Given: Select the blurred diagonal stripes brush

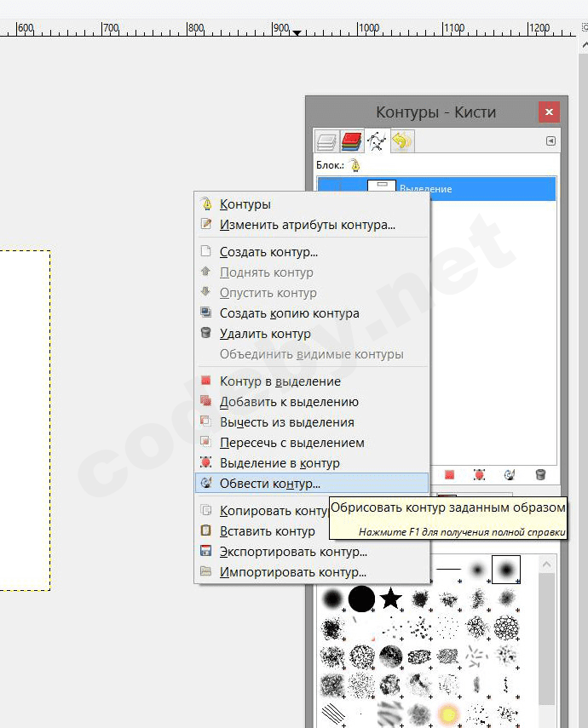Looking at the screenshot, I should click(390, 714).
